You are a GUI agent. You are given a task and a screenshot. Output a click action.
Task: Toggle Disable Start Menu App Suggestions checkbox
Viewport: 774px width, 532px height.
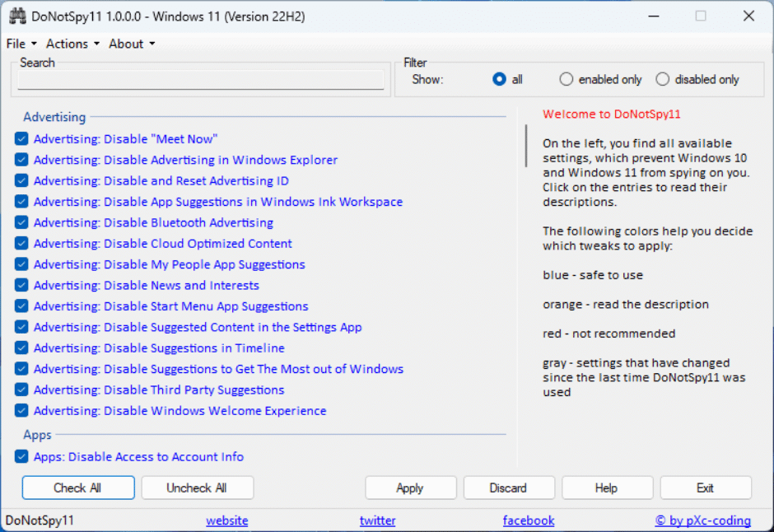coord(21,306)
